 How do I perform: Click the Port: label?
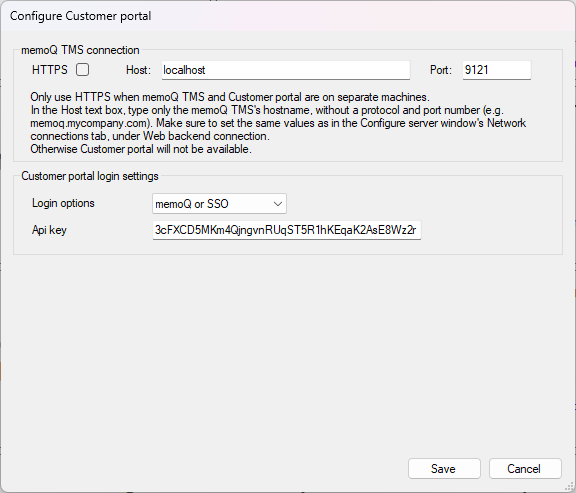tap(441, 70)
